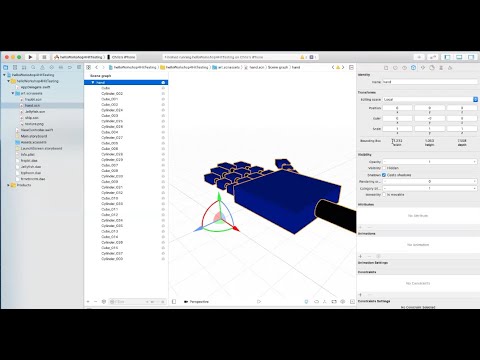Toggle the bottom debug area panel

[x=459, y=57]
